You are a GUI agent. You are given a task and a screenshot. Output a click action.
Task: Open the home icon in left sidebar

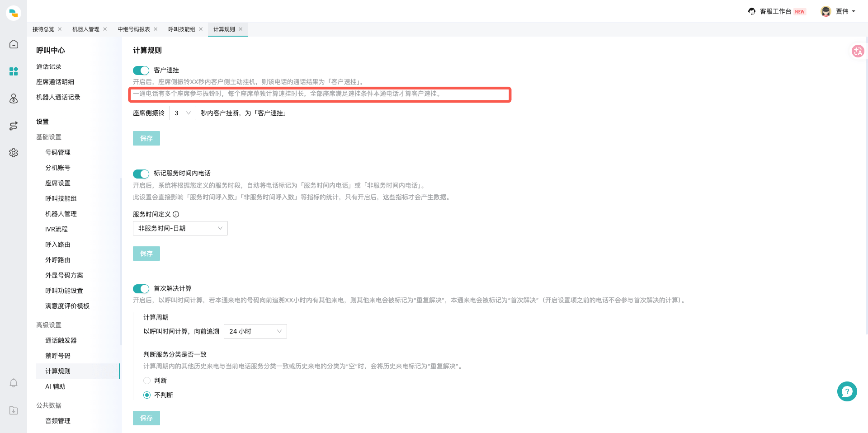14,44
